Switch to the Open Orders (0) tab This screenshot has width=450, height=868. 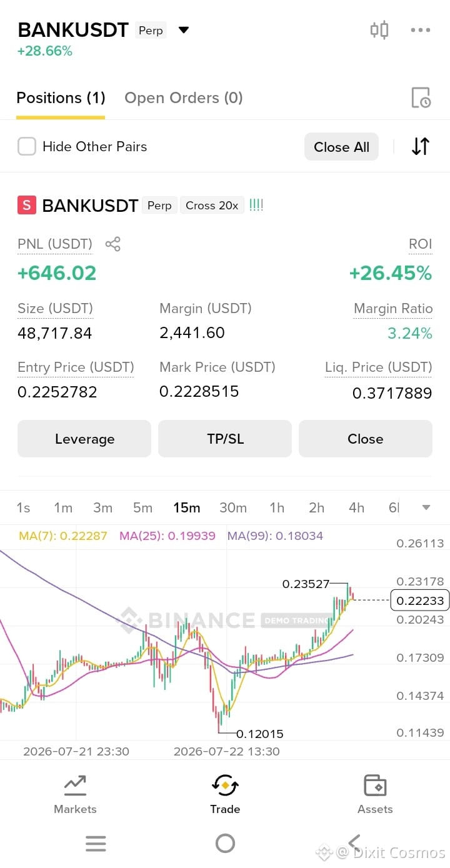click(x=184, y=98)
